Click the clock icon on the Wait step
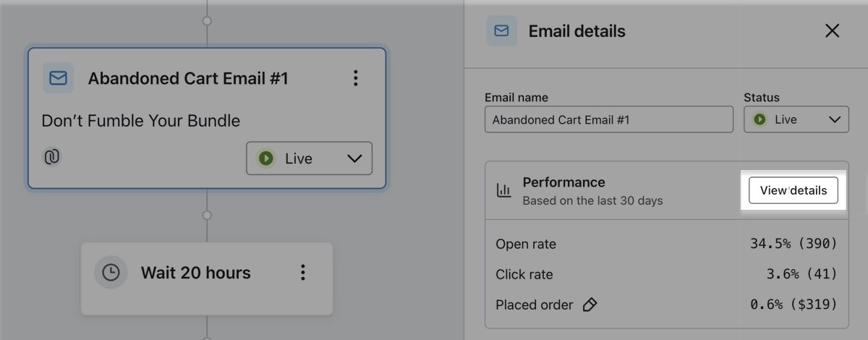 [x=111, y=273]
